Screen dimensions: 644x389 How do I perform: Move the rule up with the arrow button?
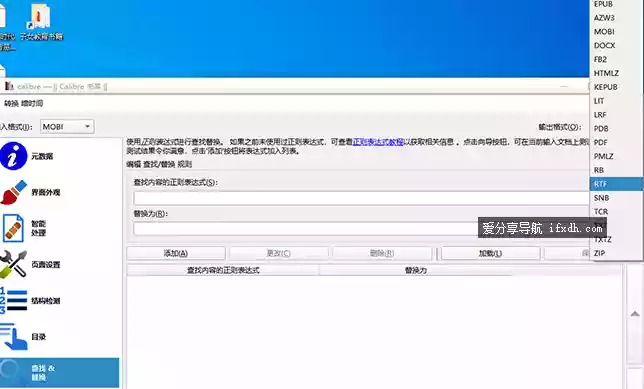click(635, 314)
